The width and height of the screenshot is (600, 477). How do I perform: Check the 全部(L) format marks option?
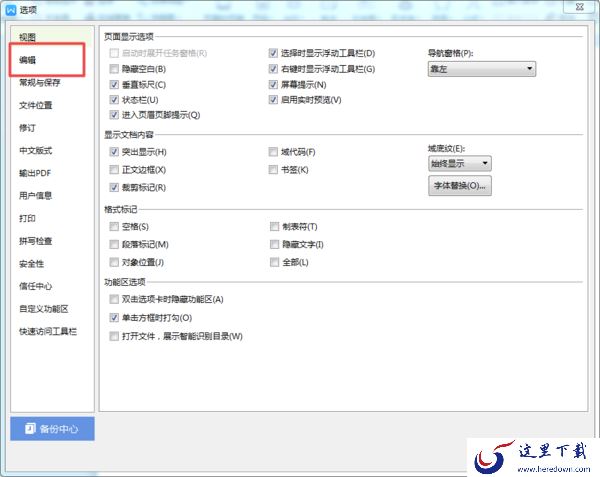pyautogui.click(x=274, y=262)
